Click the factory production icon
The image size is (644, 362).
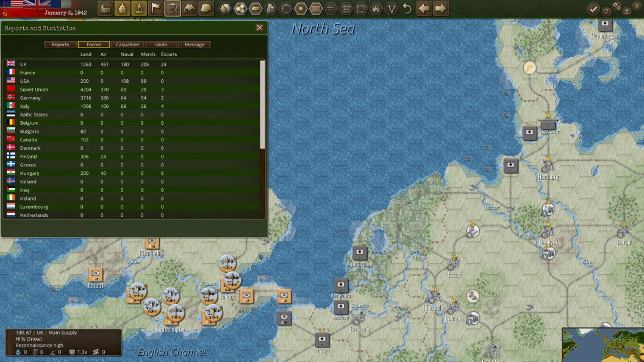click(x=106, y=9)
